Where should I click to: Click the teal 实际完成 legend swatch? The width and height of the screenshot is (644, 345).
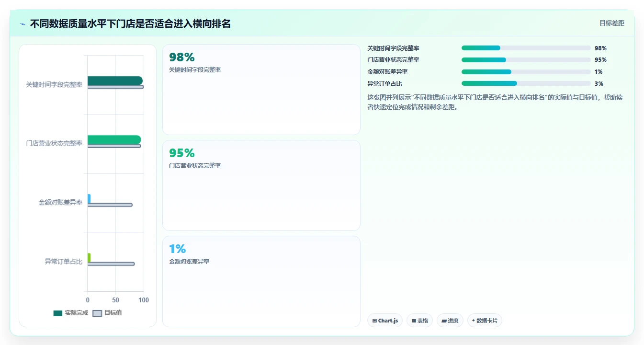(x=58, y=313)
